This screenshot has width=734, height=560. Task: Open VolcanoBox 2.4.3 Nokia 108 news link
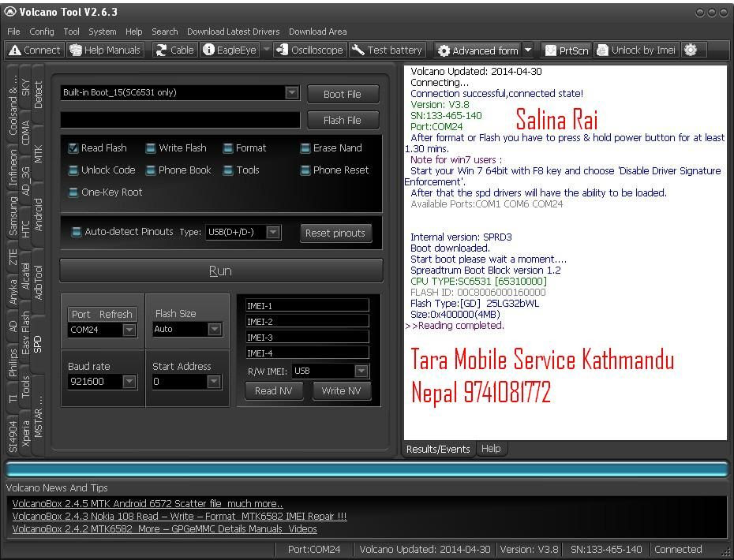pyautogui.click(x=179, y=517)
